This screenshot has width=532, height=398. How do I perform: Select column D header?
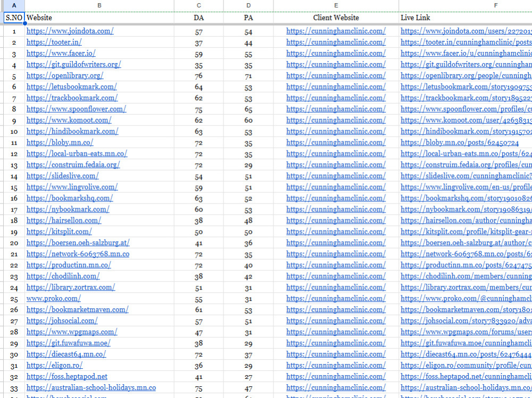click(248, 5)
